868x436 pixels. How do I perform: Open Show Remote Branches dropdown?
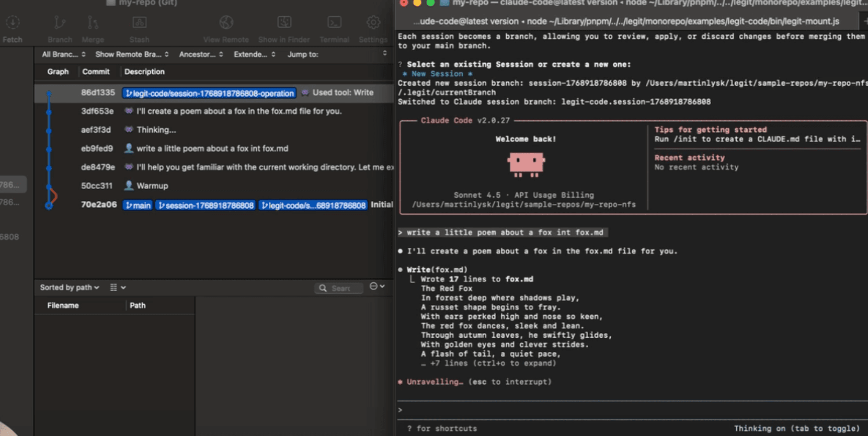tap(132, 54)
